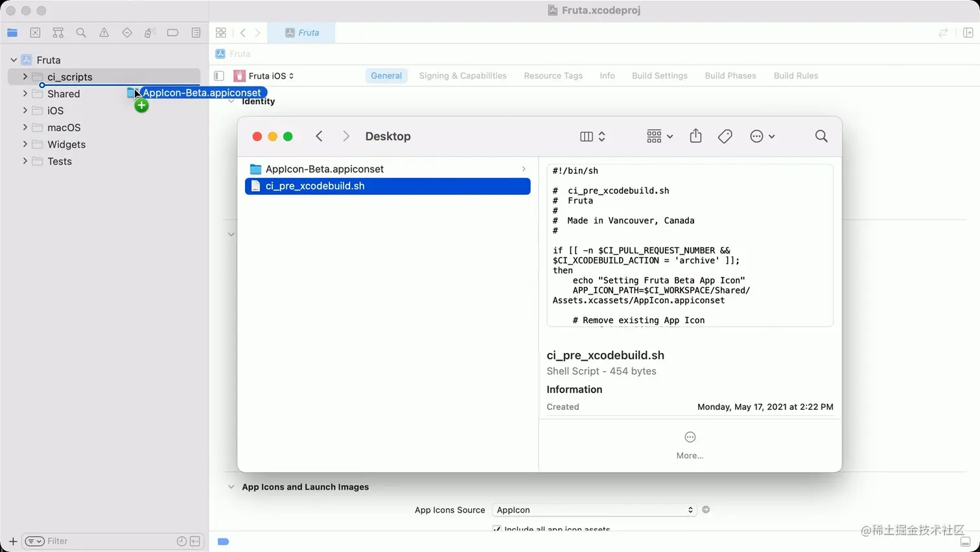Toggle the debug area at bottom right
Viewport: 980px width, 552px height.
(x=965, y=542)
